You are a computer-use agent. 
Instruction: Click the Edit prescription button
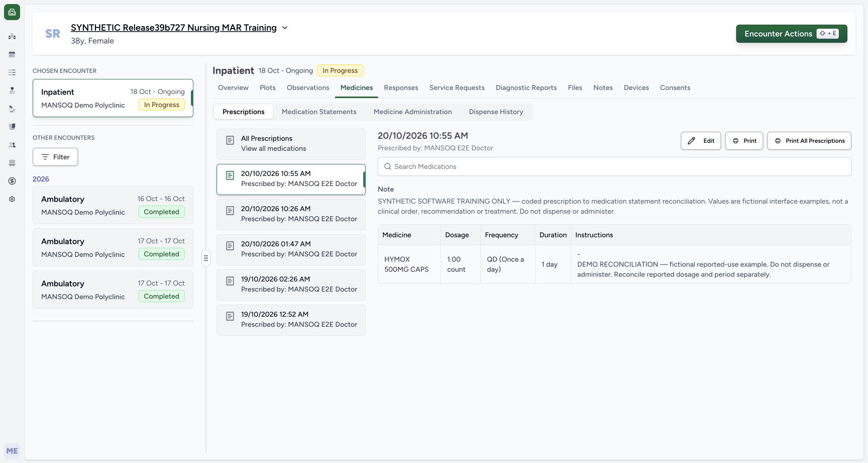point(701,141)
